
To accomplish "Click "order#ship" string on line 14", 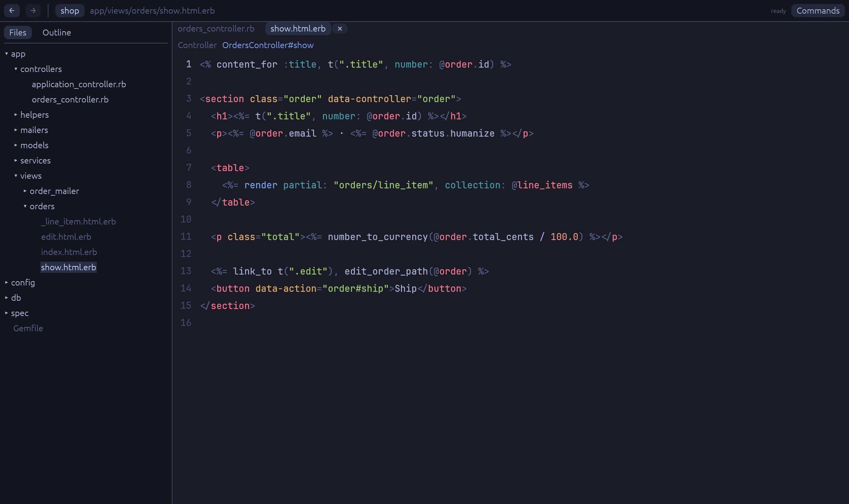I will point(356,289).
